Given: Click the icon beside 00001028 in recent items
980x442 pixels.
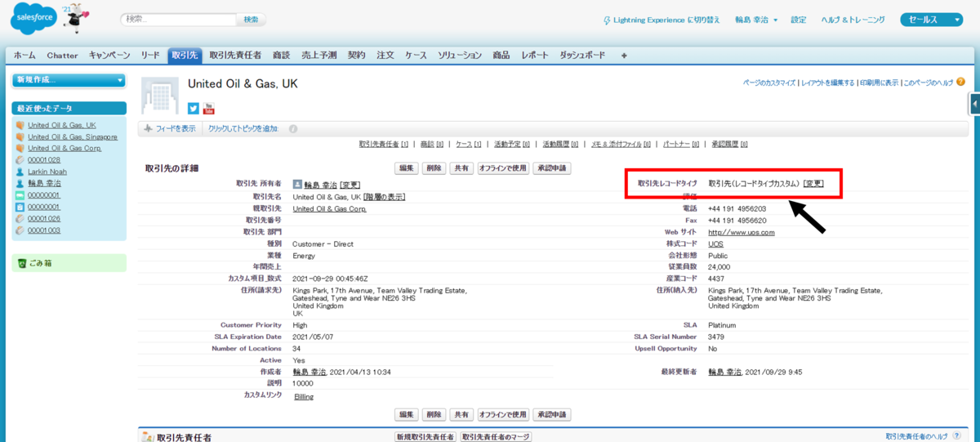Looking at the screenshot, I should pyautogui.click(x=20, y=160).
